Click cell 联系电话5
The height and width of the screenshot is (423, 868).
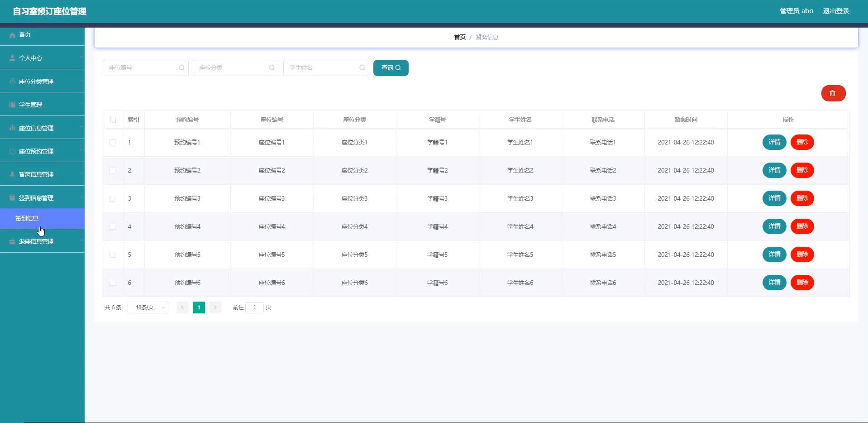click(x=603, y=255)
